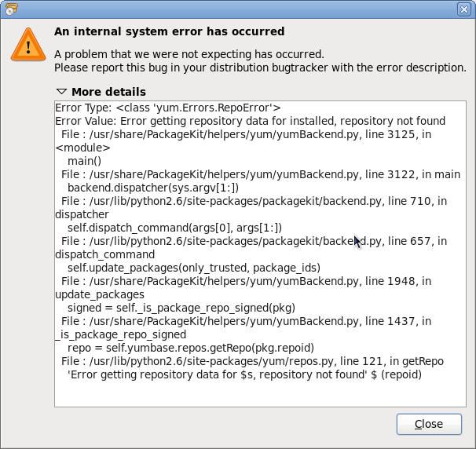Place the cursor in the Error Value line
This screenshot has height=449, width=476.
(x=250, y=121)
